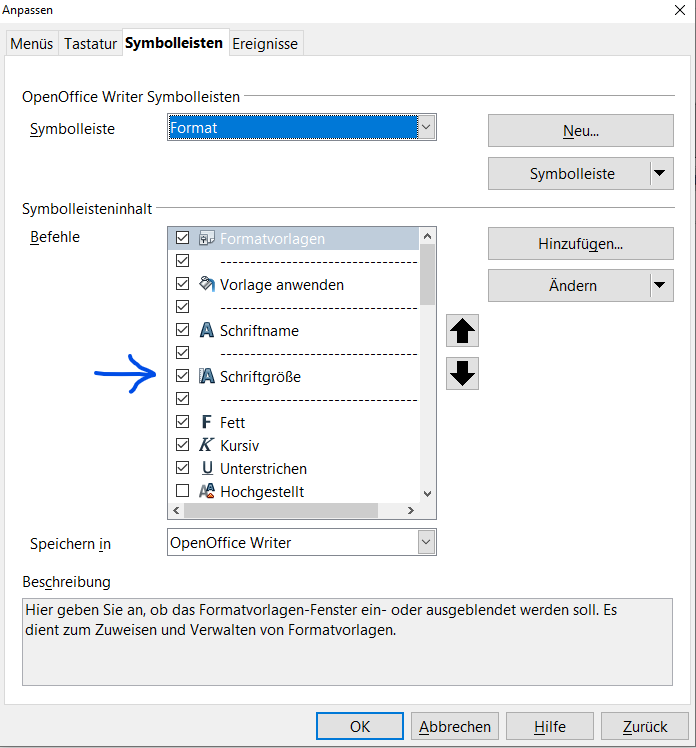
Task: Select the Schriftgröße icon in list
Action: click(x=207, y=377)
